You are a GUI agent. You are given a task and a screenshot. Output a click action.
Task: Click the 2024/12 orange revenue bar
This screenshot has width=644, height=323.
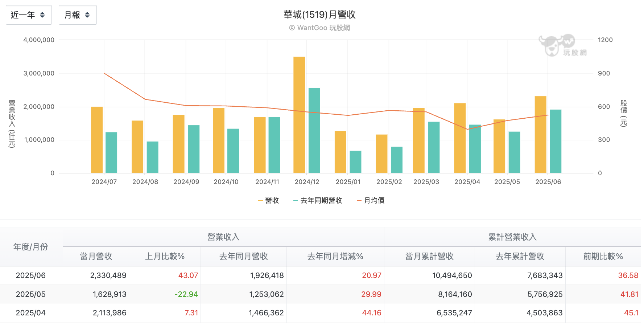point(299,115)
